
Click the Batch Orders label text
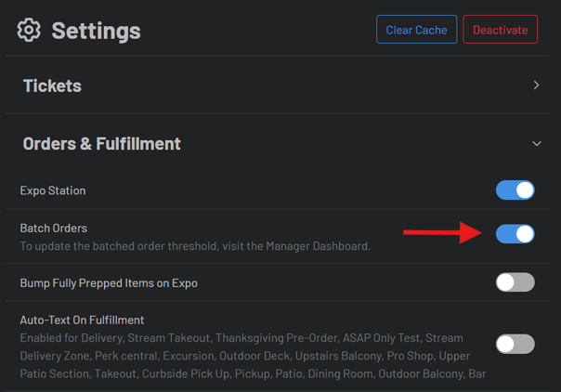click(54, 228)
